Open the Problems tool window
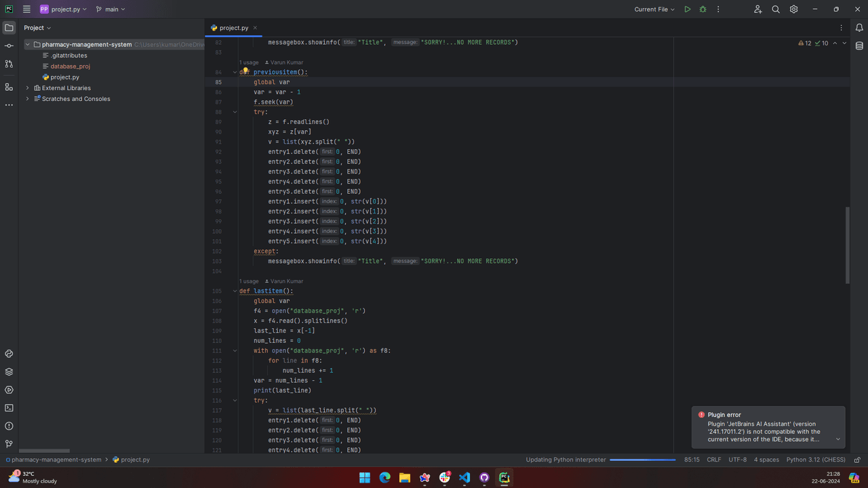Screen dimensions: 868x488 (x=9, y=426)
